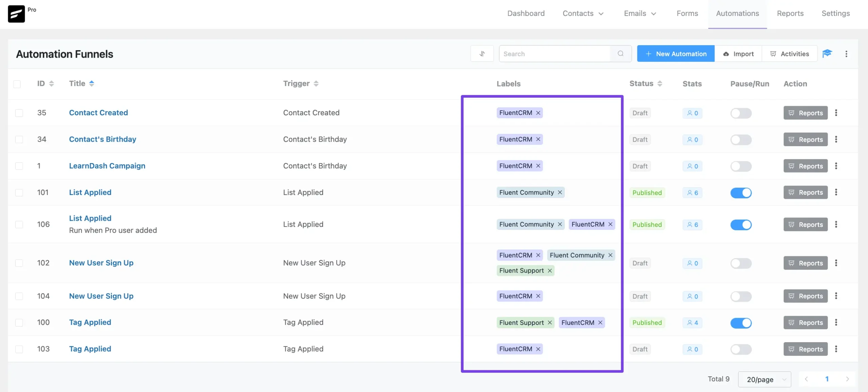
Task: Click page number 1 in pagination
Action: click(827, 379)
